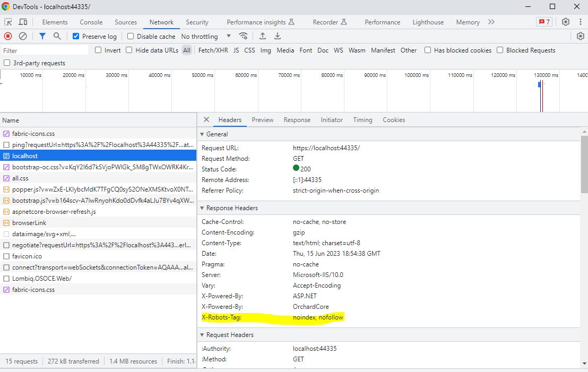Screen dimensions: 588x372
Task: Switch to the Response tab
Action: pos(297,119)
